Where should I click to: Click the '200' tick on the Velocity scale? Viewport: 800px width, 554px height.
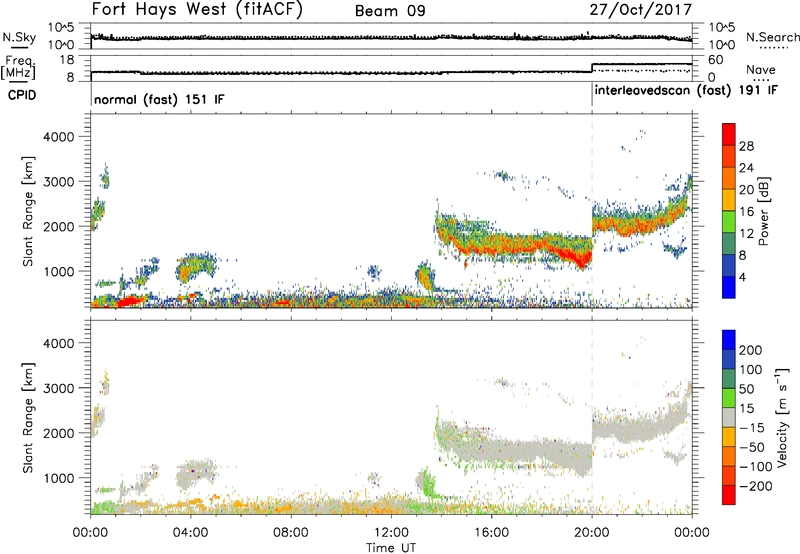coord(751,350)
